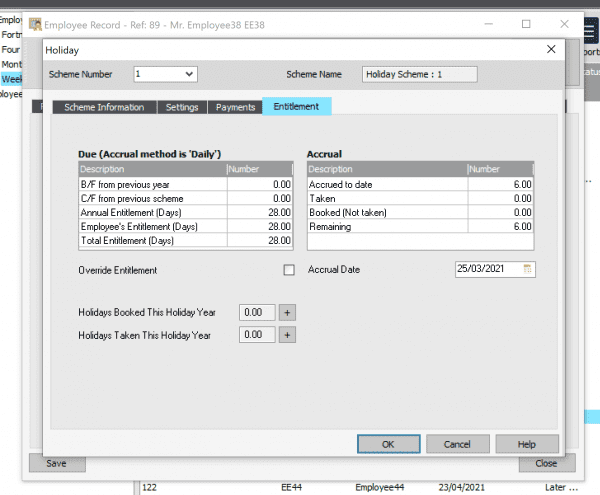Select the highlighted Weekly item in background list
600x495 pixels.
point(11,79)
